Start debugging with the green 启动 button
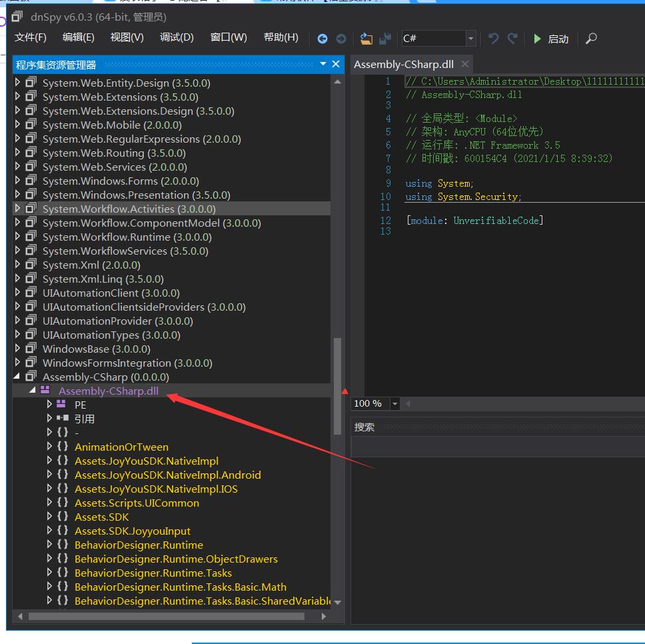The width and height of the screenshot is (645, 644). (x=551, y=39)
